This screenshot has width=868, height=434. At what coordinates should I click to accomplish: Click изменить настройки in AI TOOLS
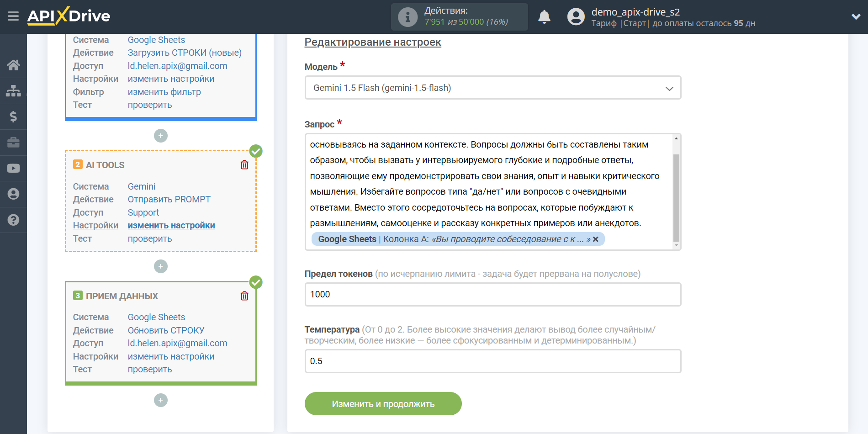coord(171,225)
